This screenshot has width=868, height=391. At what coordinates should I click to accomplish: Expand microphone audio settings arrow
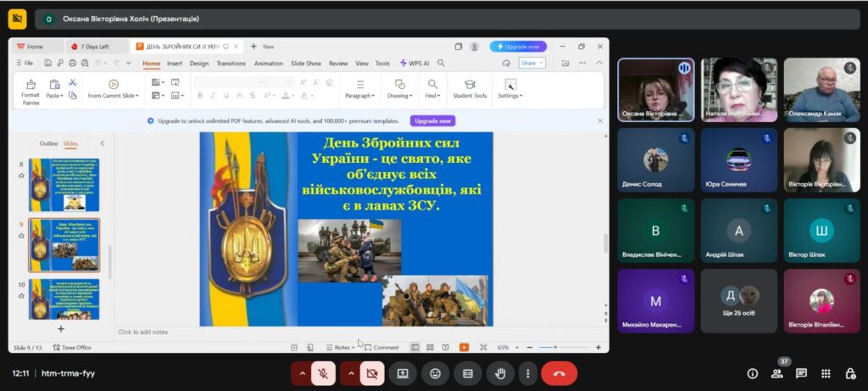coord(301,373)
